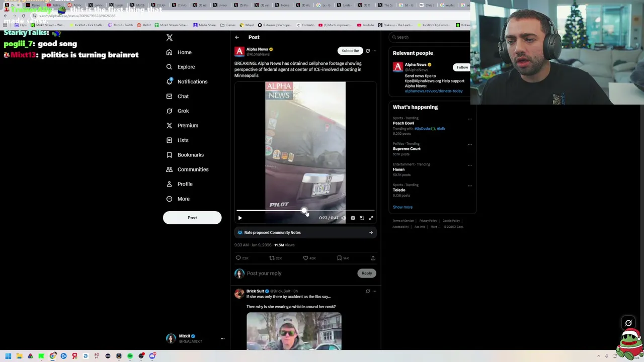Image resolution: width=644 pixels, height=362 pixels.
Task: Open the video thumbnail in Brick Suit reply
Action: [294, 331]
